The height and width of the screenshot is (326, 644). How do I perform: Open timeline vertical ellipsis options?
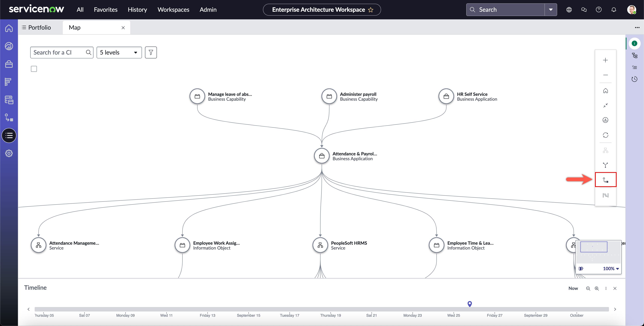click(606, 288)
